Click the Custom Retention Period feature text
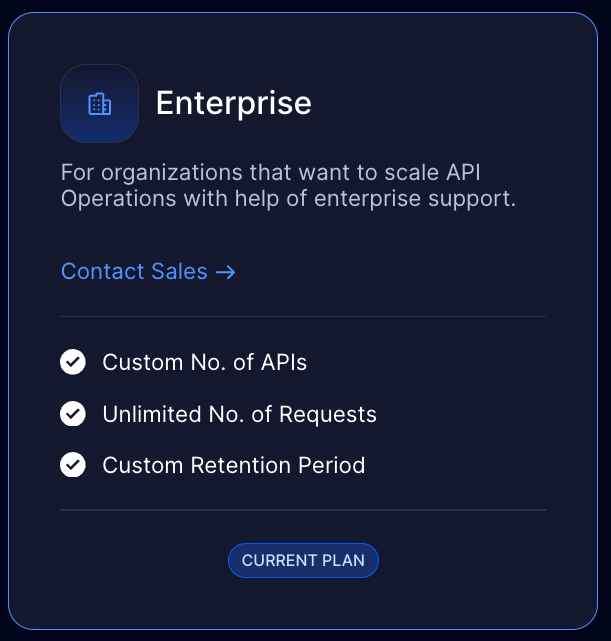 [x=233, y=465]
